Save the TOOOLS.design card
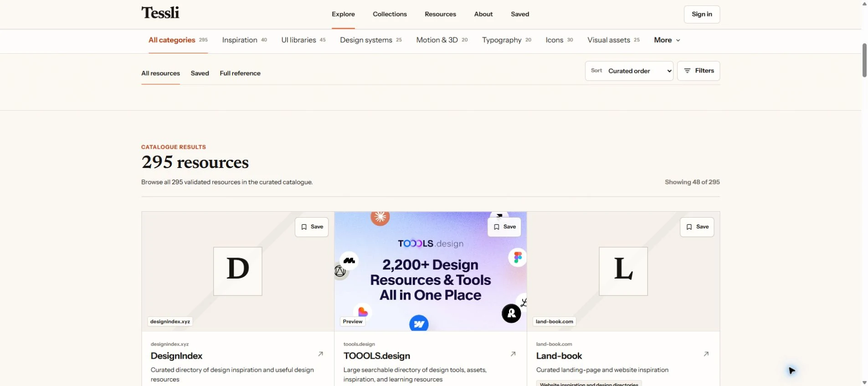Image resolution: width=868 pixels, height=386 pixels. click(x=504, y=227)
